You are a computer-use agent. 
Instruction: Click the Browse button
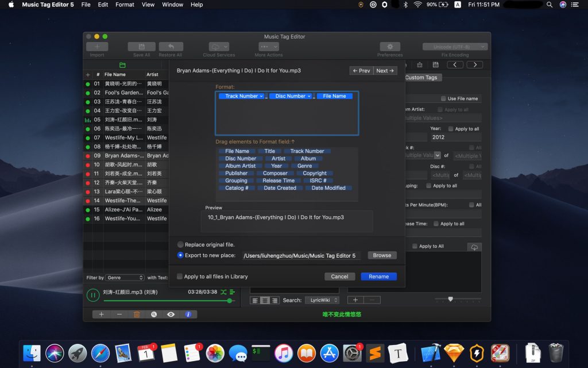tap(382, 255)
